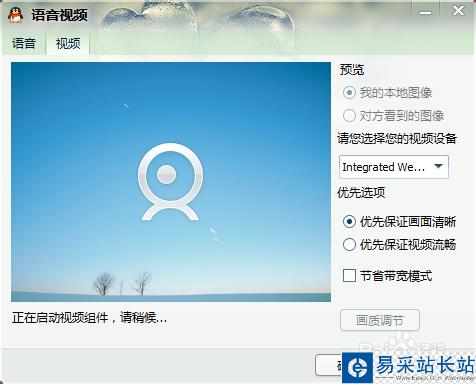Click the webcam icon in preview
The height and width of the screenshot is (384, 476).
(x=170, y=182)
